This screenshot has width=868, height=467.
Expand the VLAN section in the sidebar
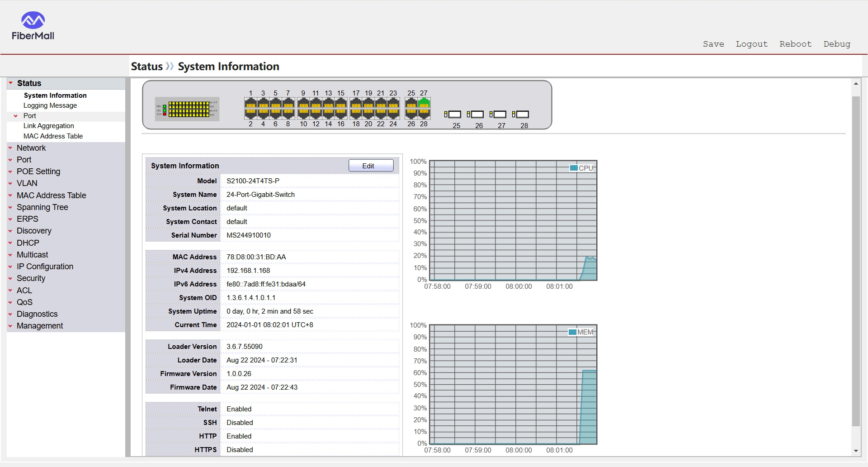(27, 183)
